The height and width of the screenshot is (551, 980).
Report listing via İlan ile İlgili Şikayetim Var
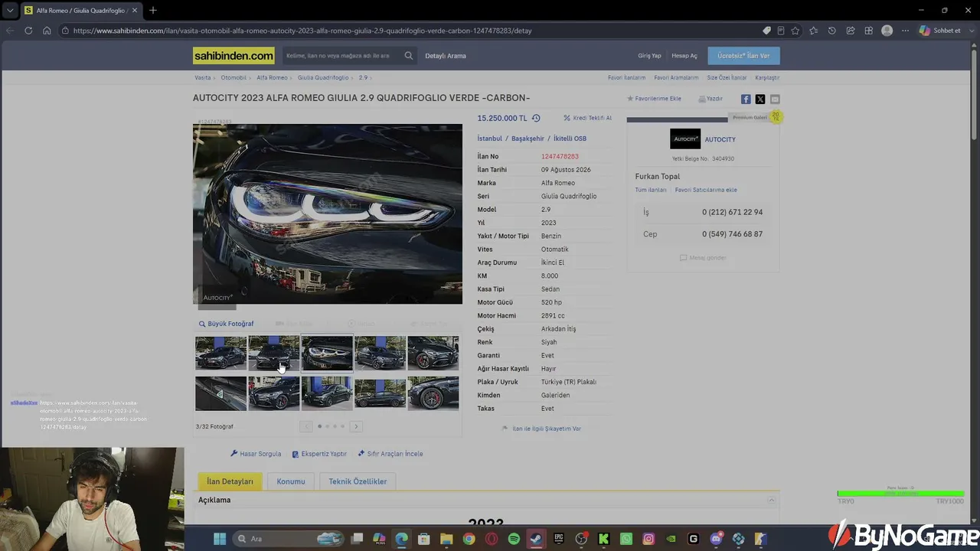pyautogui.click(x=541, y=429)
